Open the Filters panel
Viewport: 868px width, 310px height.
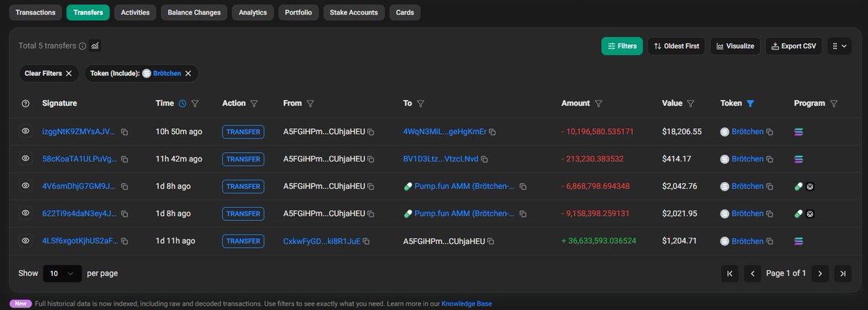622,46
